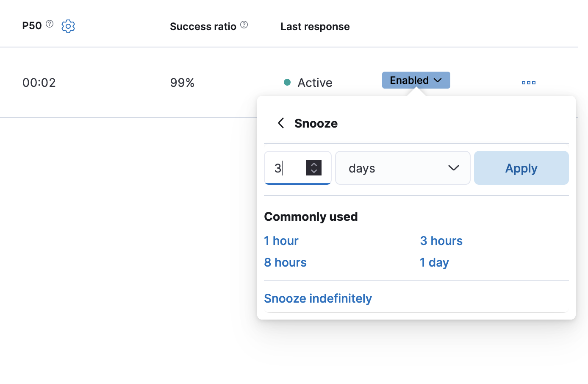Collapse the Snooze popover via back chevron
The width and height of the screenshot is (588, 384).
point(280,123)
